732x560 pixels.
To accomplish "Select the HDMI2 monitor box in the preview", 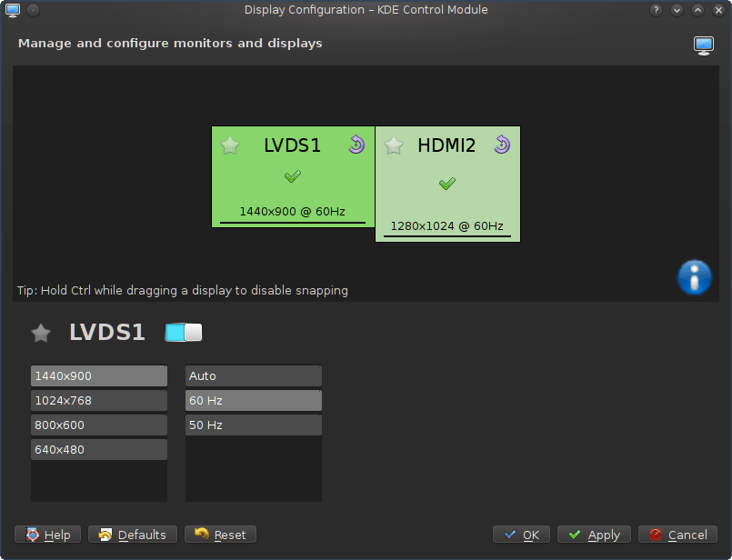I will click(447, 184).
